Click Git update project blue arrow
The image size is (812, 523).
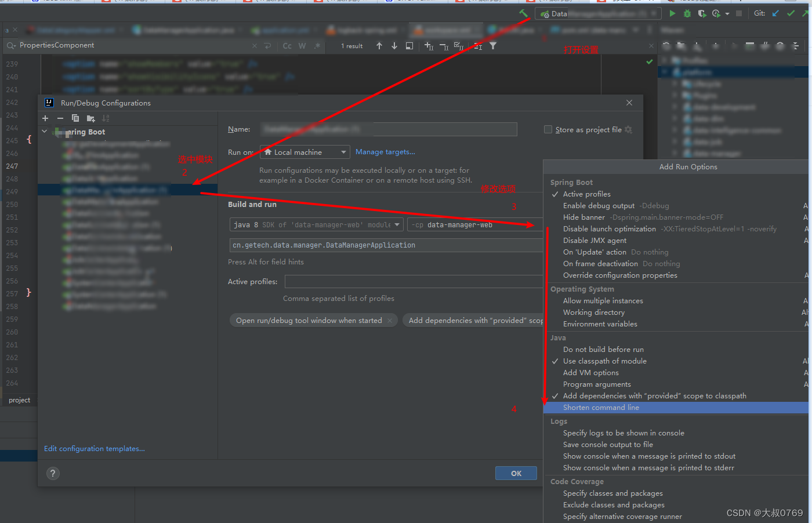775,13
